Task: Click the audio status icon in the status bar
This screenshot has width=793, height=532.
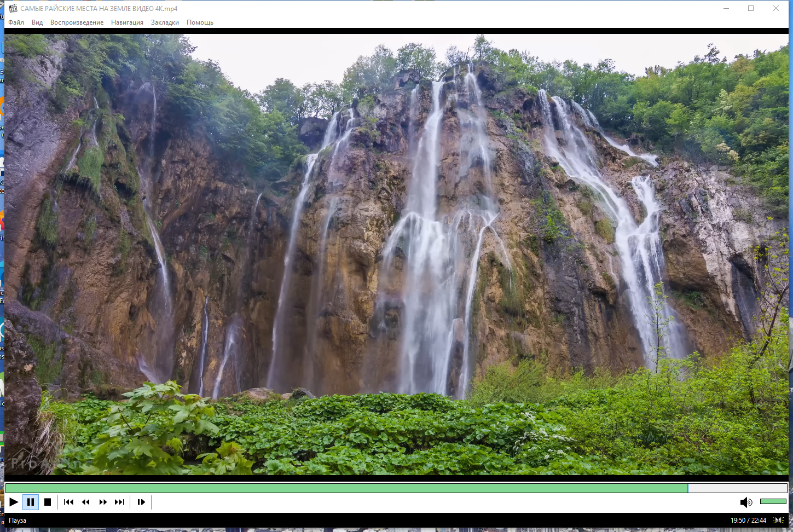Action: click(778, 521)
